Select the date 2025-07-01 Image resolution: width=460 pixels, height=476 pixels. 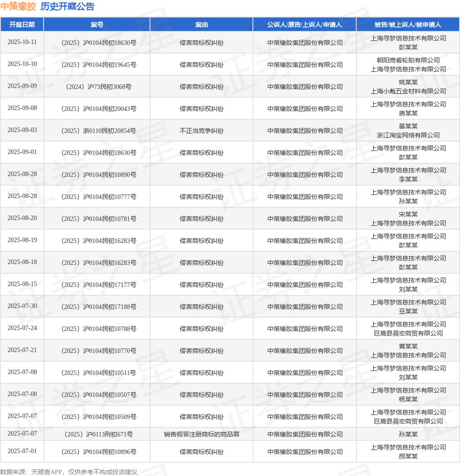click(22, 451)
